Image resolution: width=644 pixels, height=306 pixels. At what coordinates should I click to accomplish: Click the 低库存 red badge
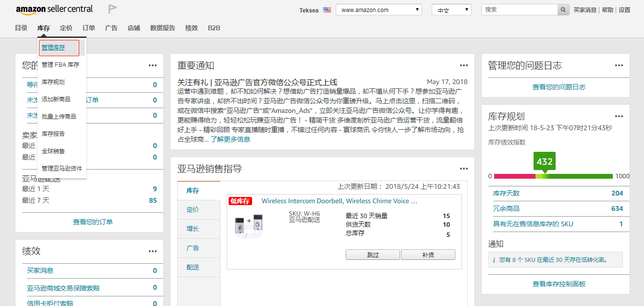pyautogui.click(x=240, y=201)
